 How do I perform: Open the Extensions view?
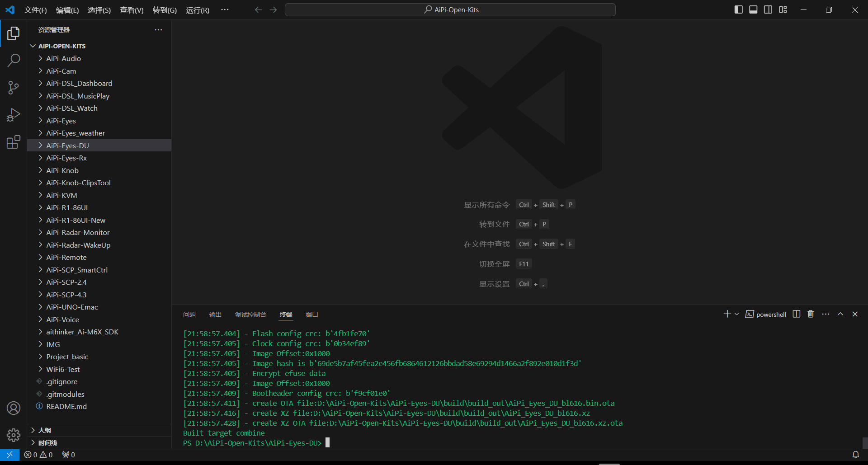(x=14, y=142)
